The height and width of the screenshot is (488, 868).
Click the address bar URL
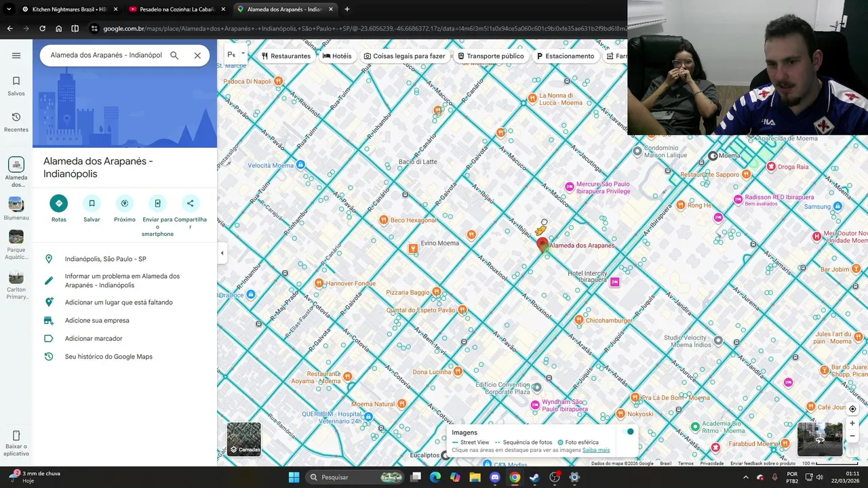365,28
